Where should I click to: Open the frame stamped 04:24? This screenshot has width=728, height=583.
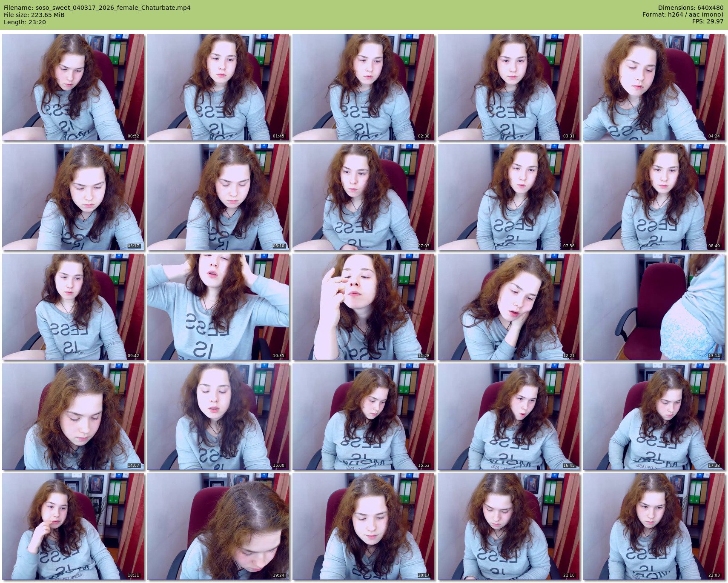tap(654, 87)
